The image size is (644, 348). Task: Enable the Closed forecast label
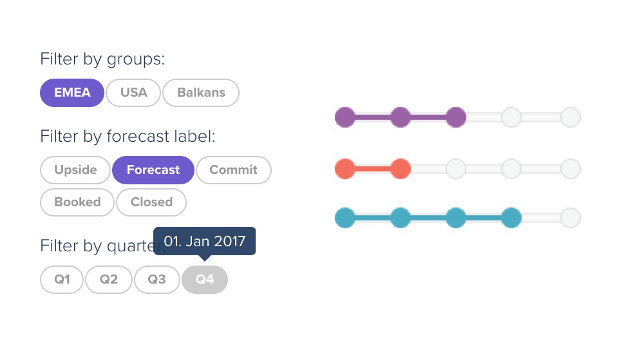tap(151, 202)
